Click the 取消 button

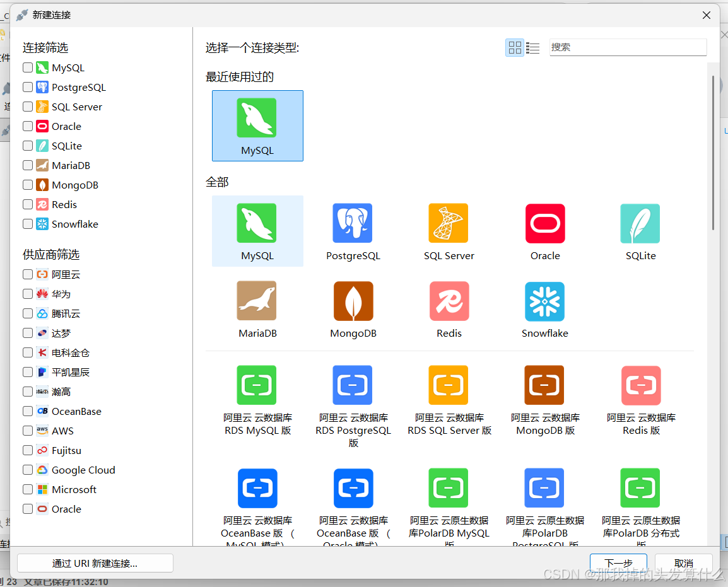tap(683, 563)
